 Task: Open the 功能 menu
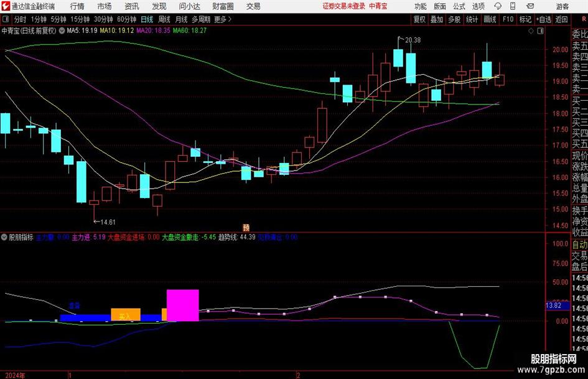421,6
